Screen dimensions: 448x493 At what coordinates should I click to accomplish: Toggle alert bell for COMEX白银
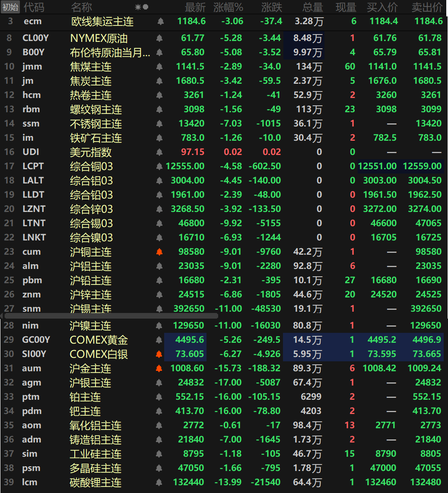tap(159, 354)
